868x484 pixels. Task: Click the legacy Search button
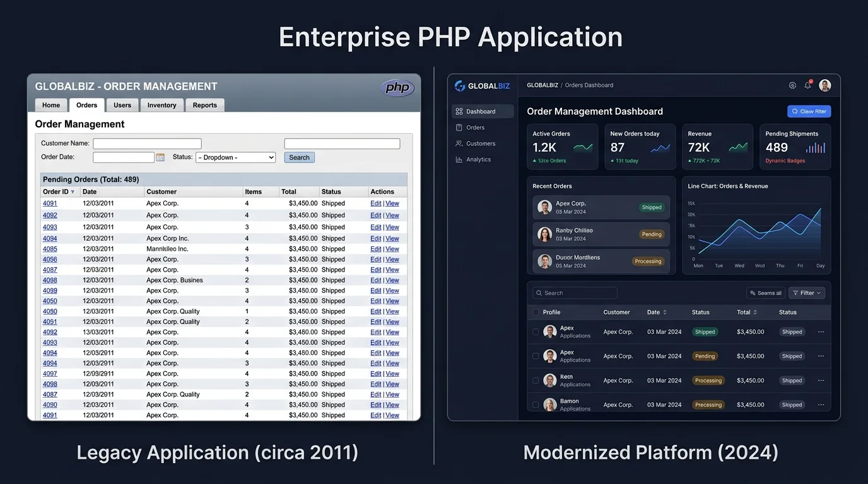pyautogui.click(x=299, y=158)
